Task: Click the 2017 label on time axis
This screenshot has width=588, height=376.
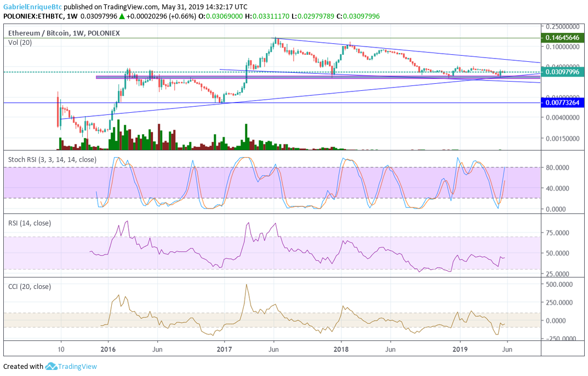Action: click(224, 349)
